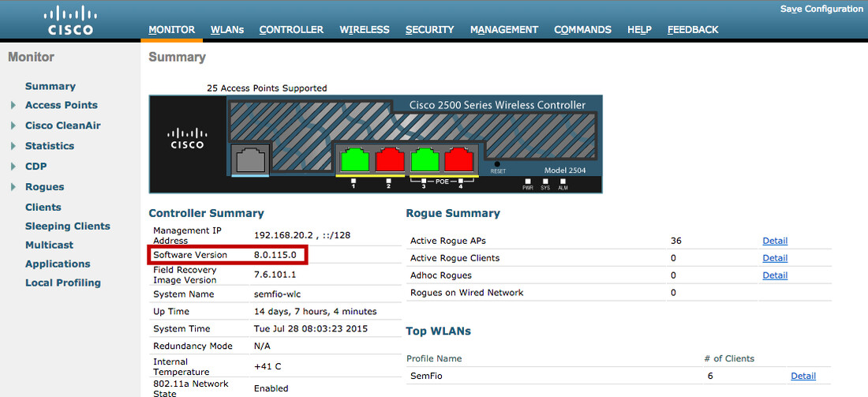Viewport: 868px width, 397px height.
Task: Click the ALM status LED
Action: (563, 181)
